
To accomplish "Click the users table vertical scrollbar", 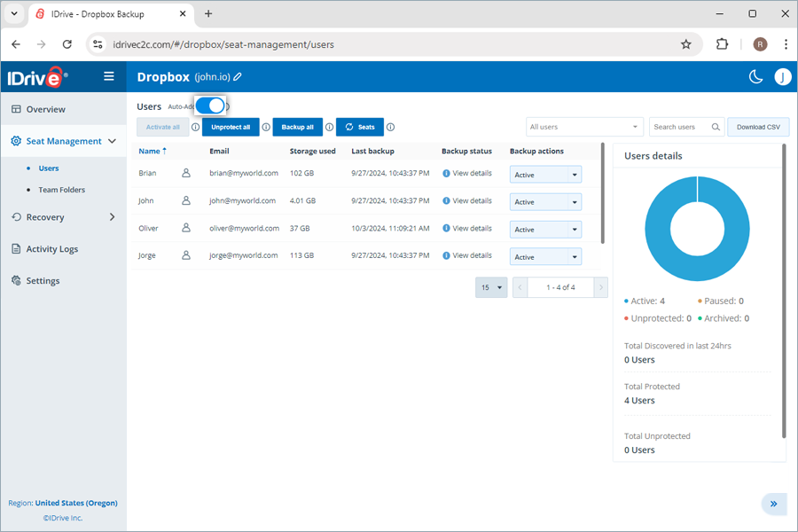I will click(x=603, y=193).
